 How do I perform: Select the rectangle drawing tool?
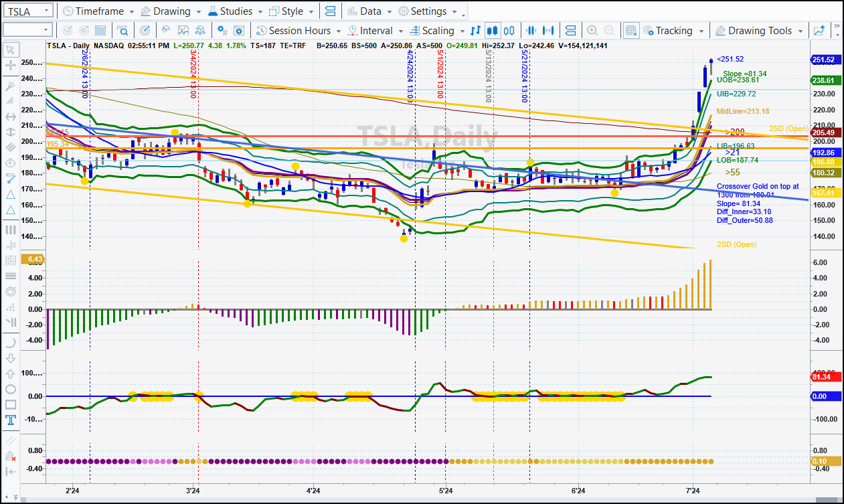click(x=11, y=404)
